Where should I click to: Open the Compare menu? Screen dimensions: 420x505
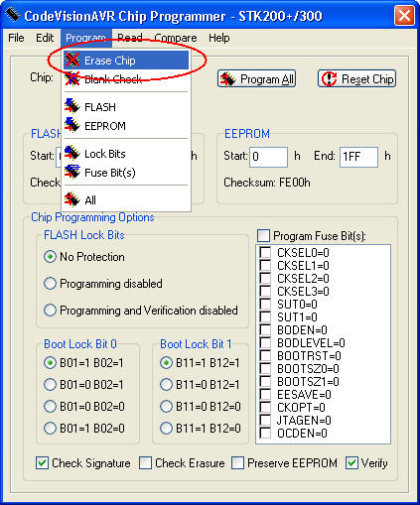point(176,38)
